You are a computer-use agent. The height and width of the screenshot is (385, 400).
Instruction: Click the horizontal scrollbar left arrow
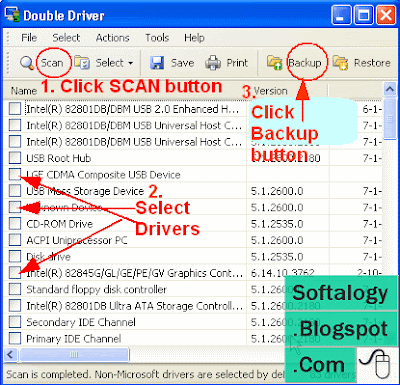point(10,355)
